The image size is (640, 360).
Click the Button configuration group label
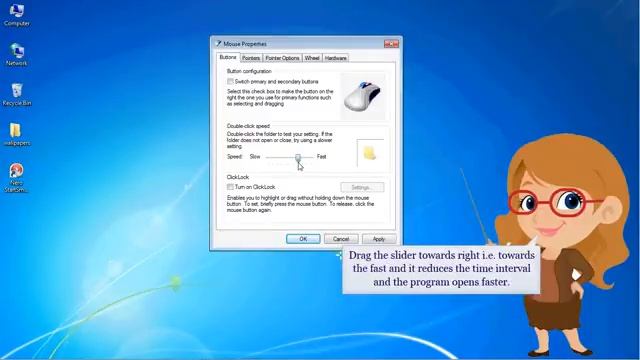click(x=249, y=71)
